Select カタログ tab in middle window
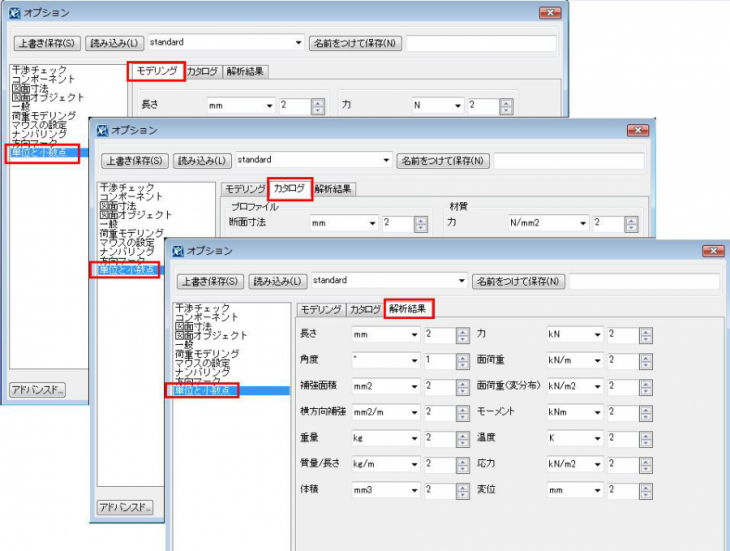 (289, 188)
